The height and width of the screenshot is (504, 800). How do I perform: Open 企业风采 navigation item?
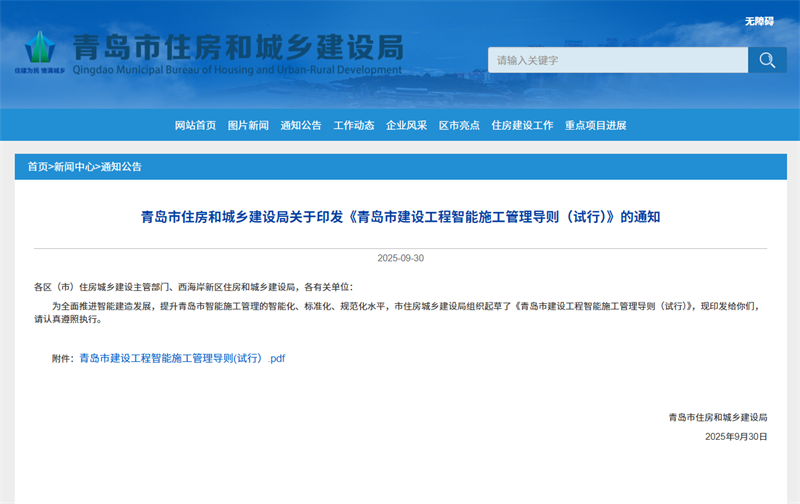pyautogui.click(x=406, y=125)
